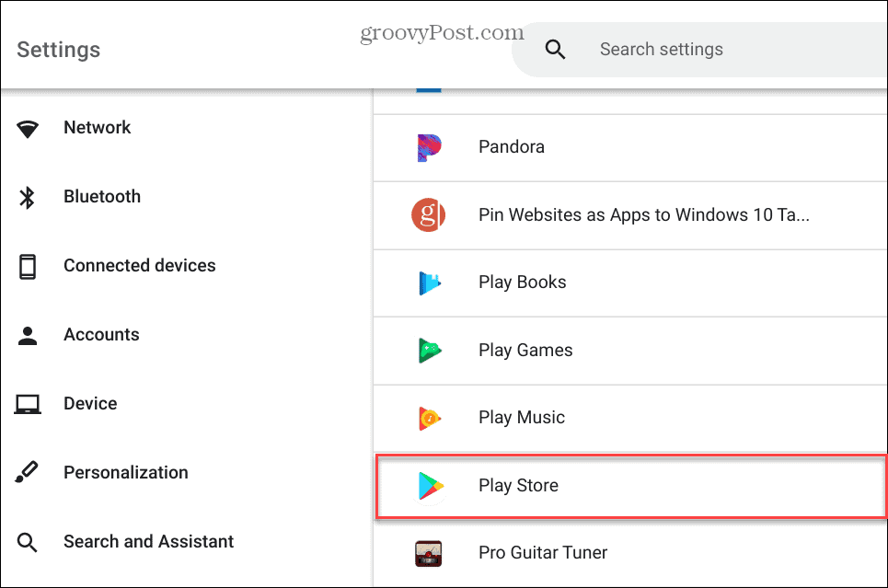Click the Wi-Fi Network icon in sidebar

[x=28, y=129]
